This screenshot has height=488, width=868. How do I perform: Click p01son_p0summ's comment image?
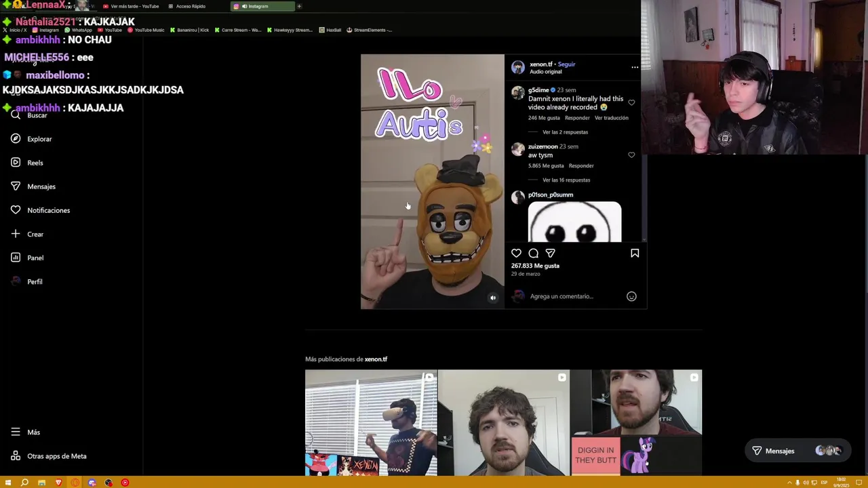pyautogui.click(x=574, y=222)
